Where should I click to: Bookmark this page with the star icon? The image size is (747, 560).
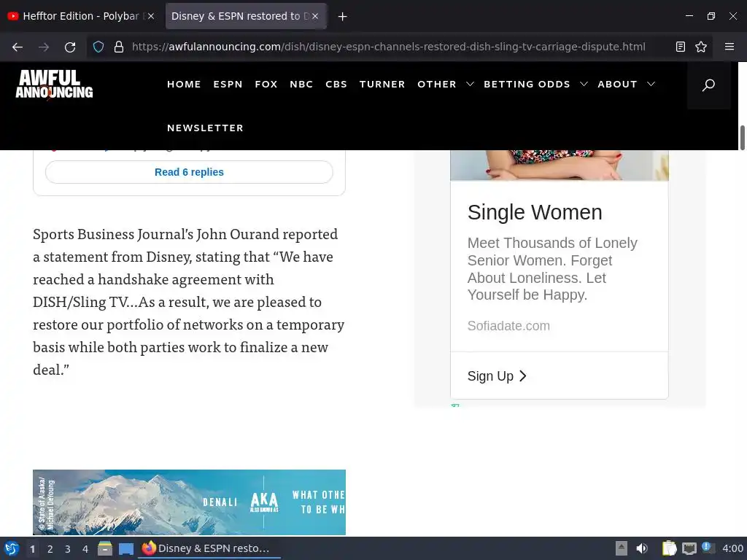701,47
